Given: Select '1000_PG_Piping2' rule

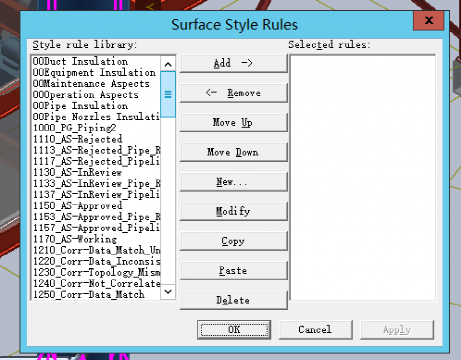Looking at the screenshot, I should point(95,128).
